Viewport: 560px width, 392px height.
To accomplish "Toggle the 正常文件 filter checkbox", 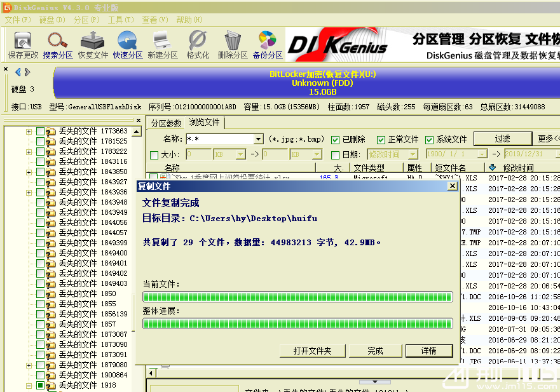I will click(381, 140).
